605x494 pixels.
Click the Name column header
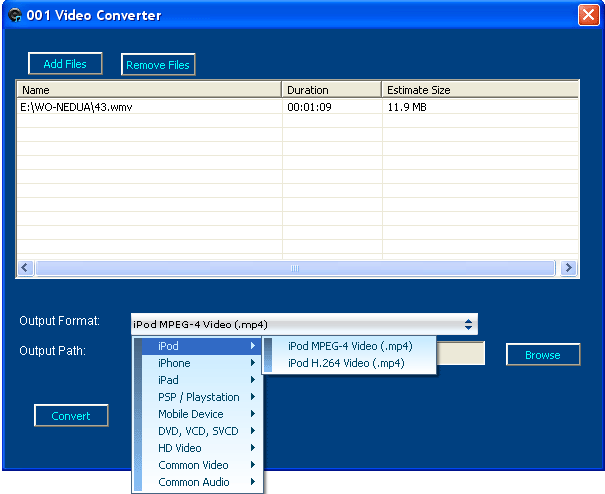149,90
